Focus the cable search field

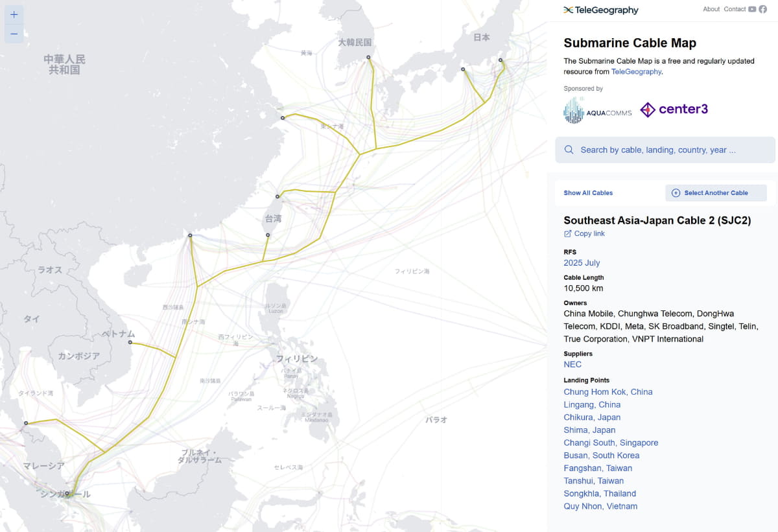click(x=665, y=150)
